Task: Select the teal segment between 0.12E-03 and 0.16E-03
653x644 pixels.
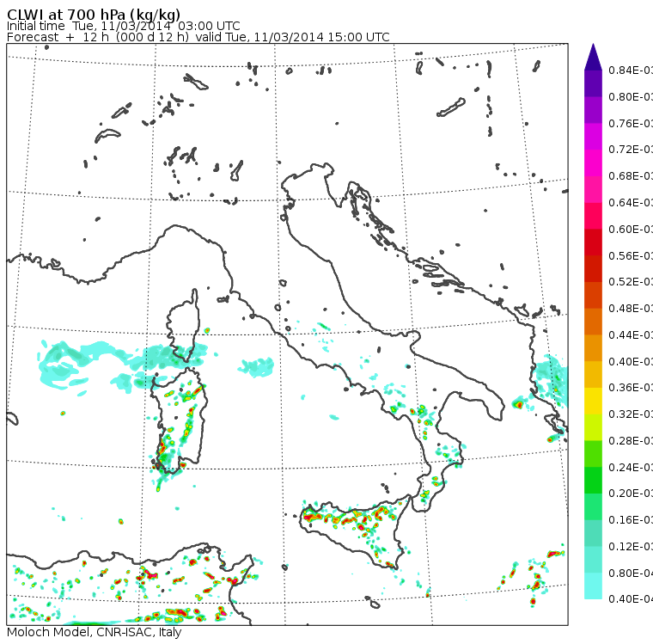Action: point(593,533)
